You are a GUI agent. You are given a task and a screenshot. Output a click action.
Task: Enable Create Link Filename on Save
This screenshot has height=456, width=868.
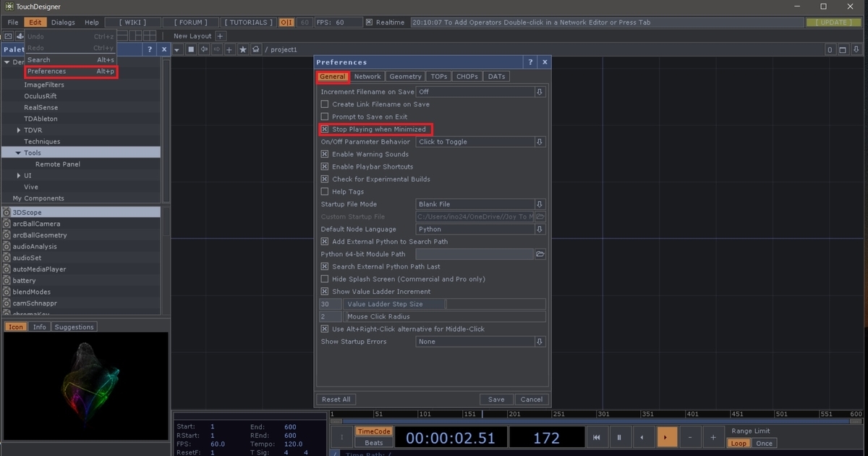coord(325,104)
